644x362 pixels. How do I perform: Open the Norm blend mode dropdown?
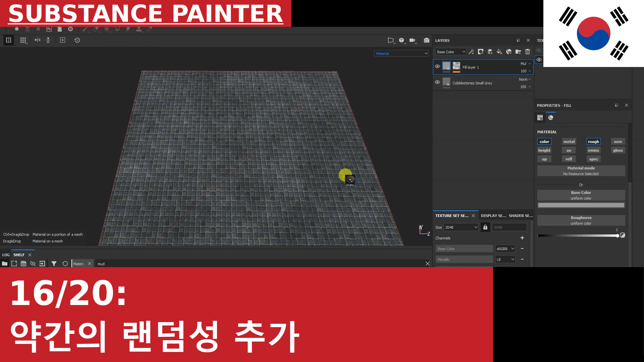[x=525, y=79]
